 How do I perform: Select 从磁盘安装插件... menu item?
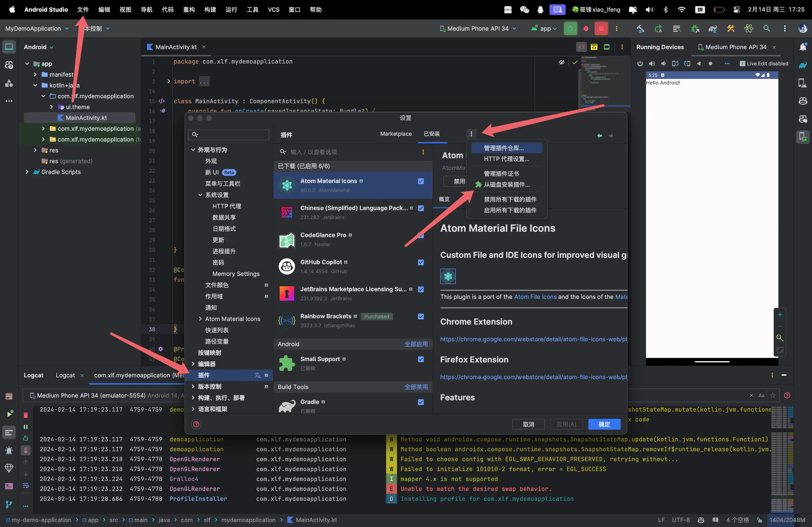click(x=506, y=184)
